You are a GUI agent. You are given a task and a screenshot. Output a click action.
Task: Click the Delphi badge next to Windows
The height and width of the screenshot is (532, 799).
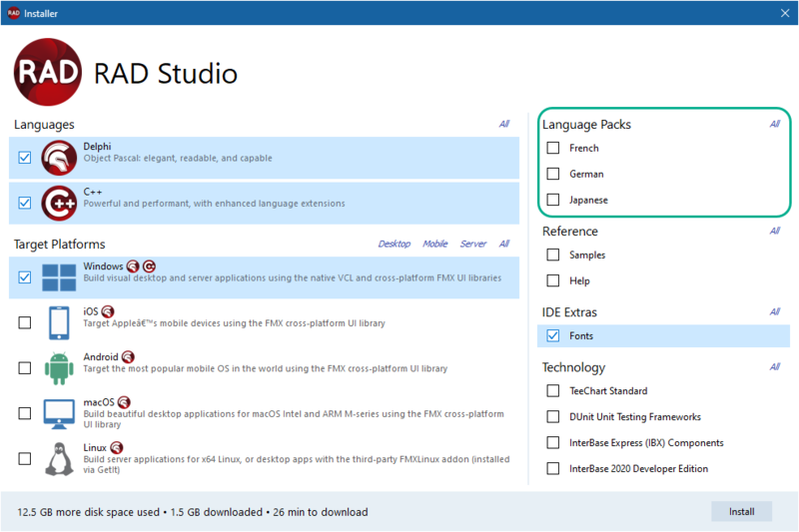click(133, 266)
